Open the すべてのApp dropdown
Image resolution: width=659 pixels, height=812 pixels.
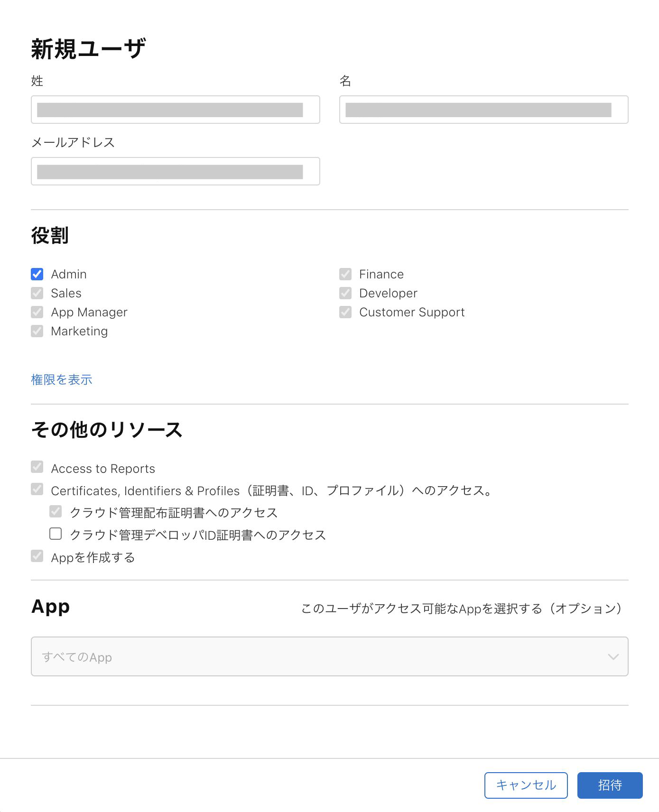point(330,656)
